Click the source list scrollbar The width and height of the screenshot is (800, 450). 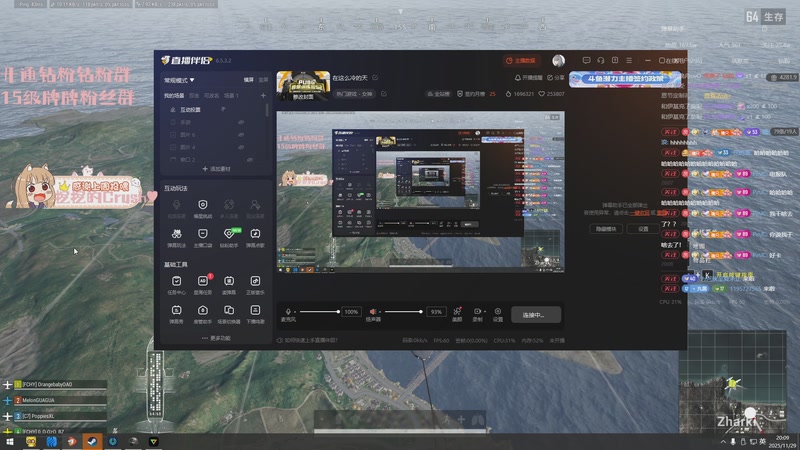[x=267, y=111]
